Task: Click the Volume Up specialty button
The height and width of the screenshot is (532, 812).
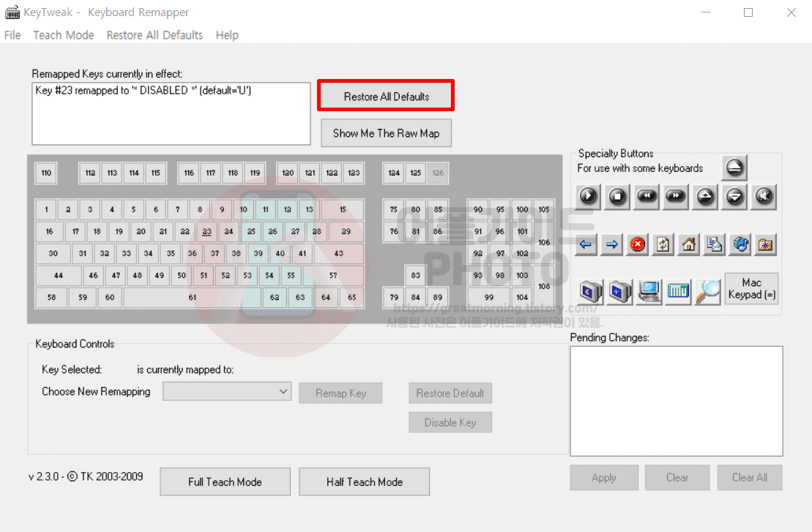Action: pos(705,196)
